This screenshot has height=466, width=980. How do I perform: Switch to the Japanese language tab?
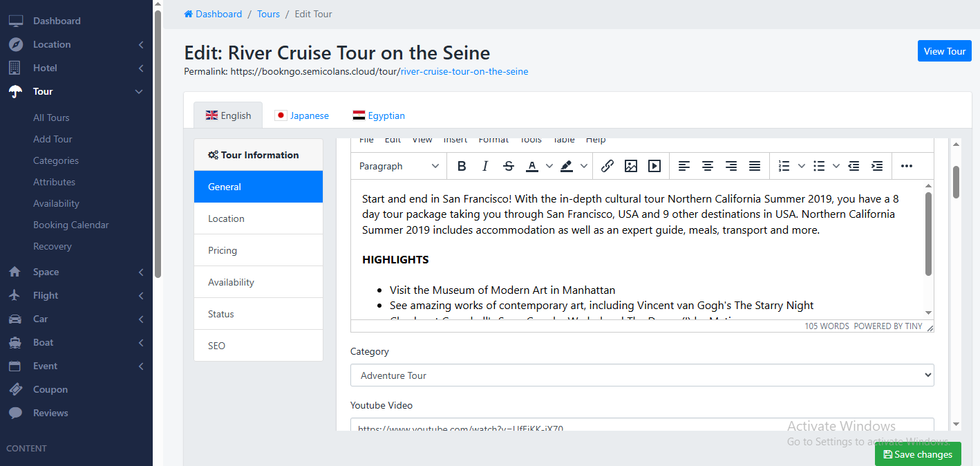tap(301, 115)
